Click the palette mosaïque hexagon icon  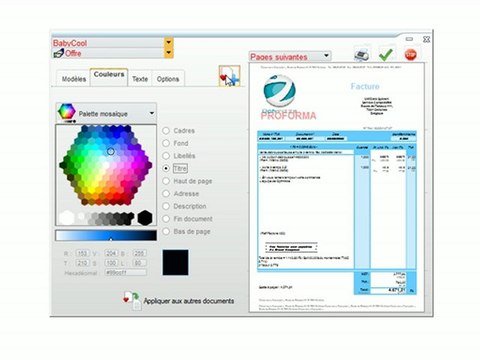66,112
